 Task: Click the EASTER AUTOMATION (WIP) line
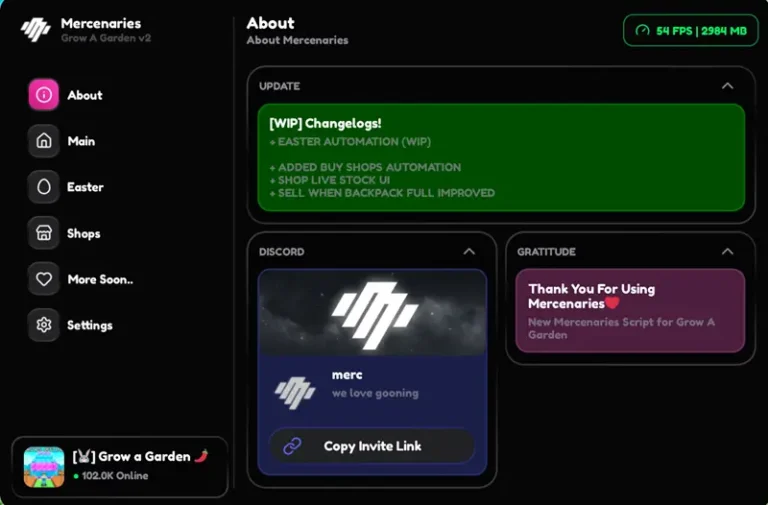point(350,142)
